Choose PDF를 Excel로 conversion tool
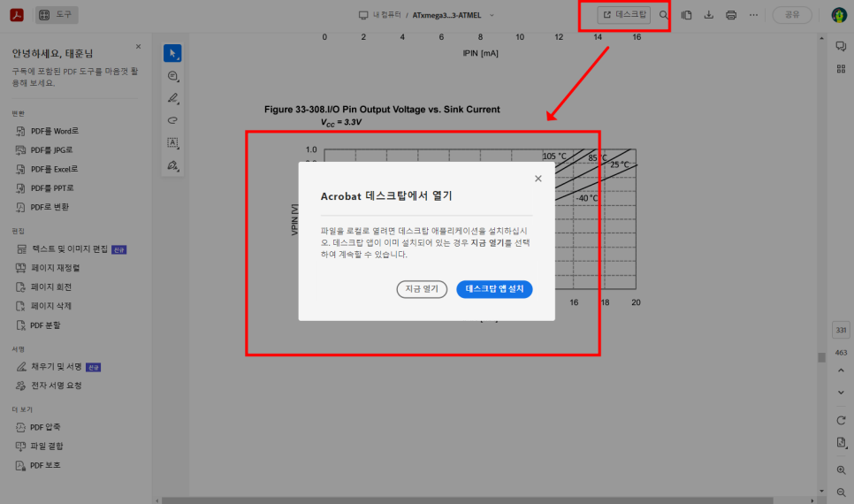Image resolution: width=854 pixels, height=504 pixels. [x=47, y=170]
